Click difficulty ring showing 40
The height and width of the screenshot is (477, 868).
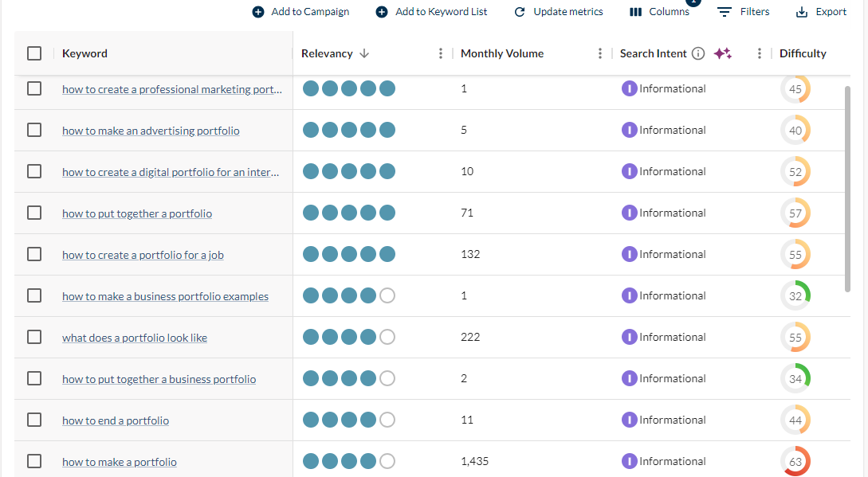795,130
